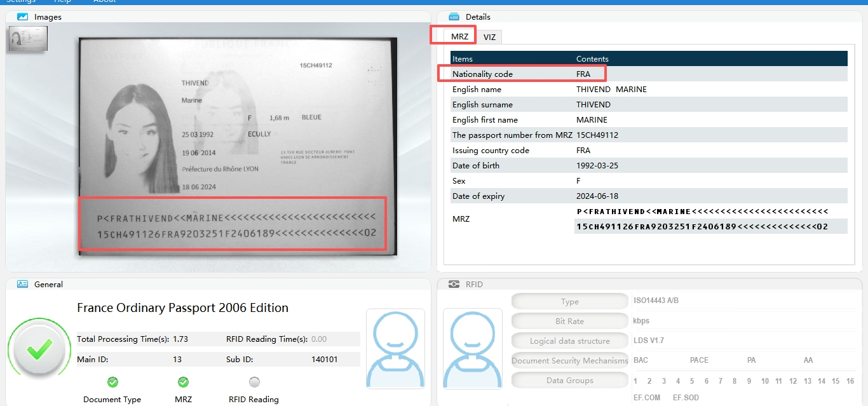Click the Details panel card icon
868x406 pixels.
[x=454, y=17]
